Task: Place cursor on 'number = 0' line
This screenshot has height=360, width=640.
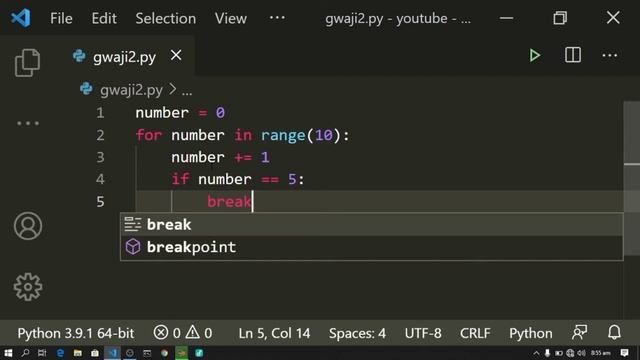Action: pyautogui.click(x=180, y=113)
